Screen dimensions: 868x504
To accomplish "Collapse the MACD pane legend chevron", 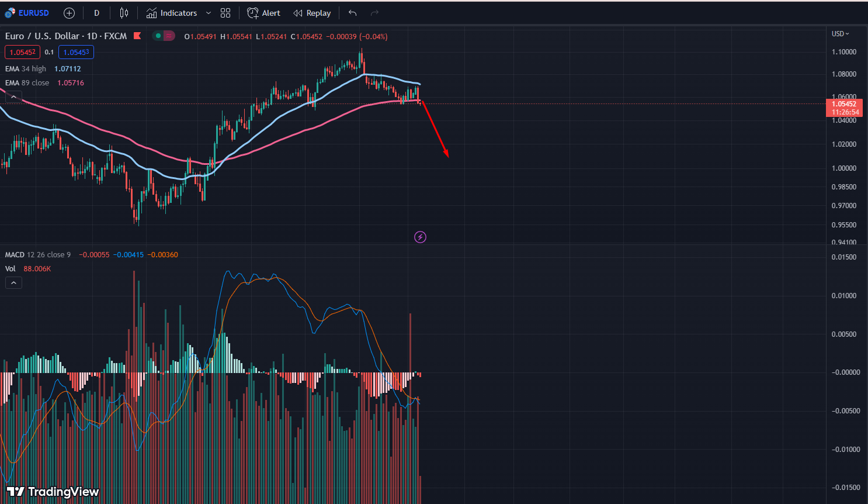I will point(13,282).
